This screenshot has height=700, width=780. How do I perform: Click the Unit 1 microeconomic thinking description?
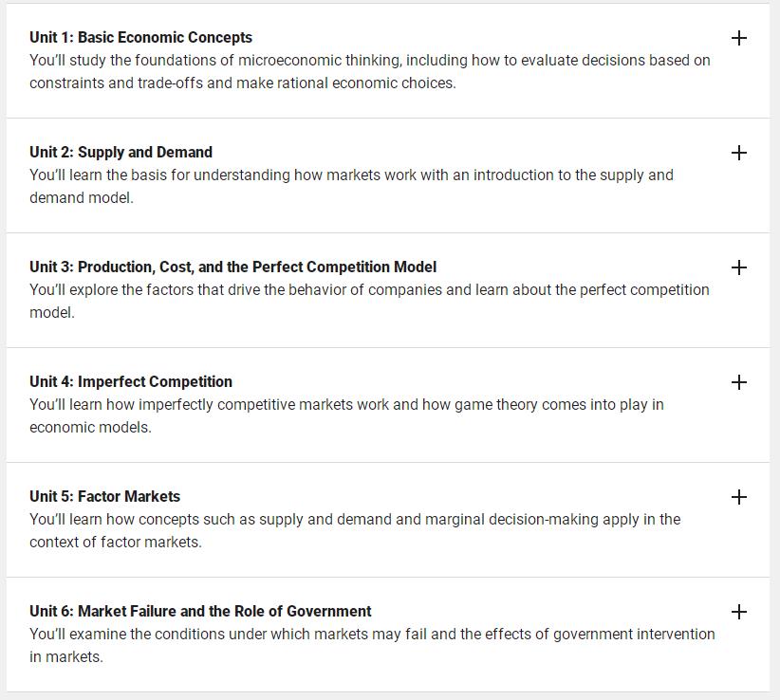tap(370, 71)
